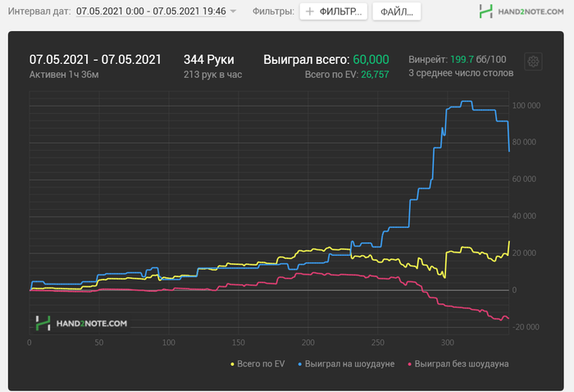Click the 3 среднее число столов text

[461, 73]
